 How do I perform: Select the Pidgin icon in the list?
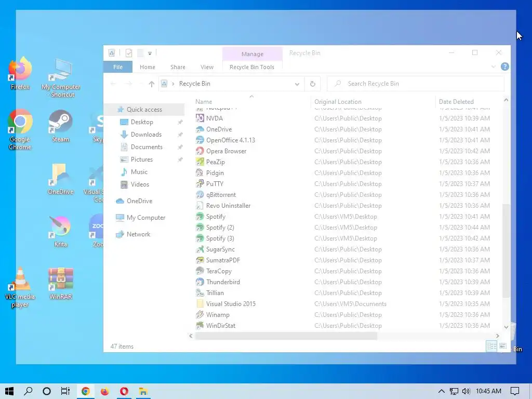pos(200,173)
